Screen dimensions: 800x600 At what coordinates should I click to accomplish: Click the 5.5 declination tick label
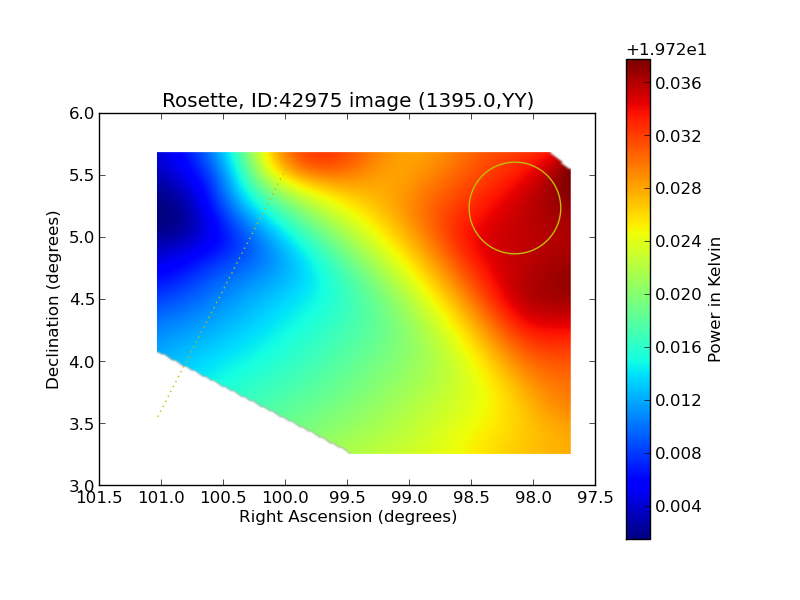82,176
